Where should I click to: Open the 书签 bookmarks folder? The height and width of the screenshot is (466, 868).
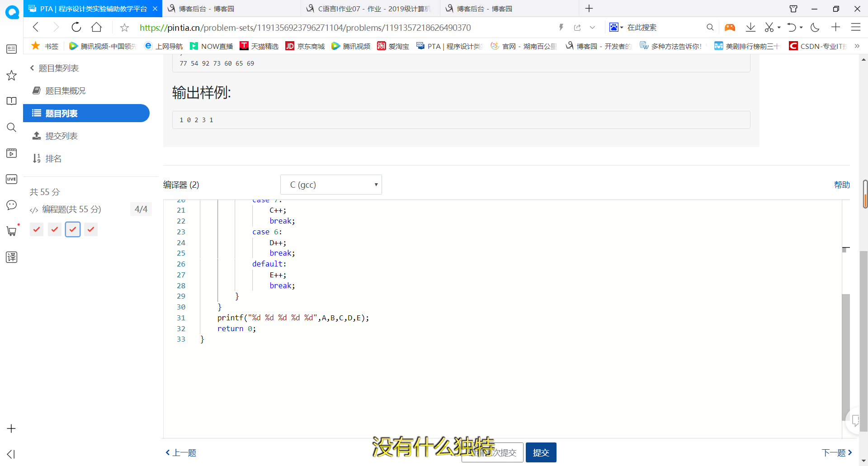[x=45, y=46]
